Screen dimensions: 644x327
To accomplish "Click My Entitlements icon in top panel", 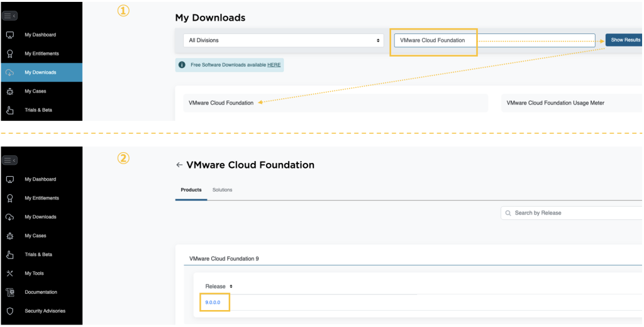I will [x=10, y=54].
